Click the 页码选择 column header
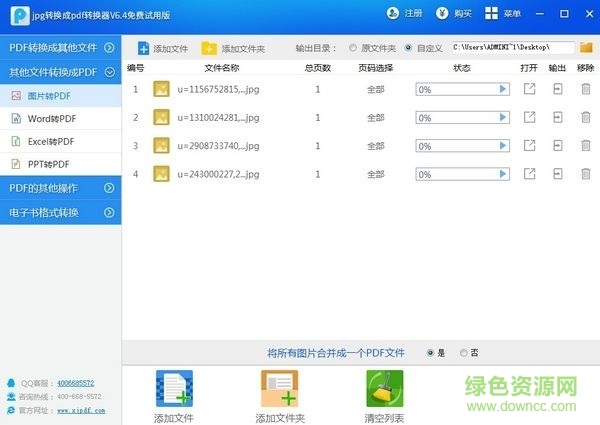 [x=375, y=68]
